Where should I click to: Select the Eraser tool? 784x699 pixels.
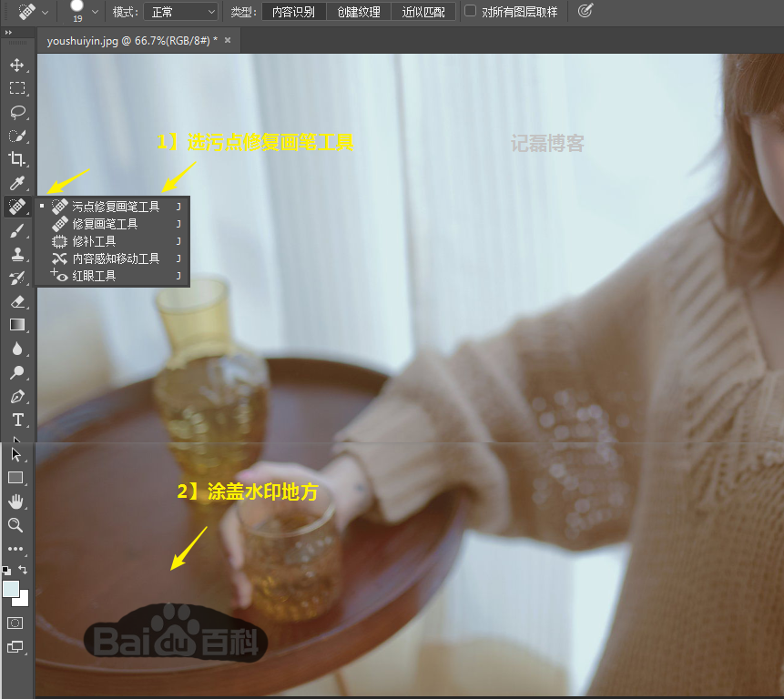(16, 301)
